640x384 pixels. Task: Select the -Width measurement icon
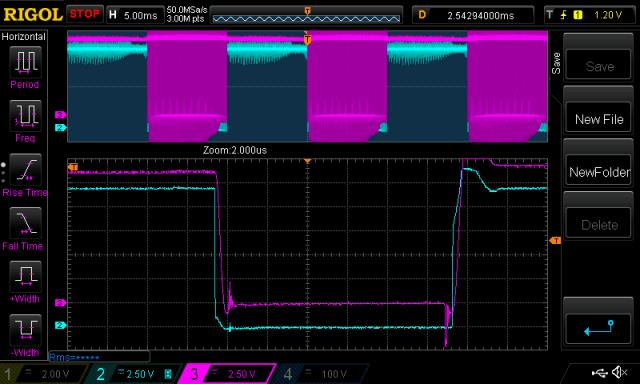coord(25,330)
